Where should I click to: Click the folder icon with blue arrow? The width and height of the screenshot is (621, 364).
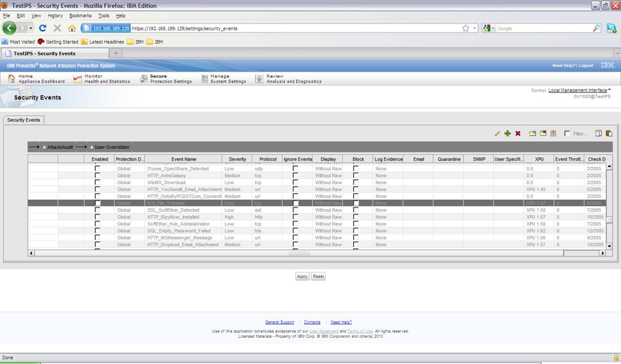532,133
